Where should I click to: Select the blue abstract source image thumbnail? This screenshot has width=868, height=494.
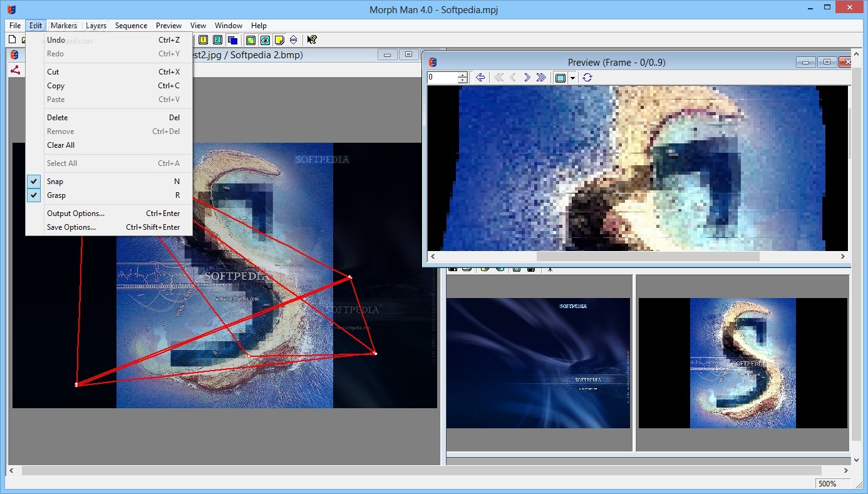tap(538, 363)
